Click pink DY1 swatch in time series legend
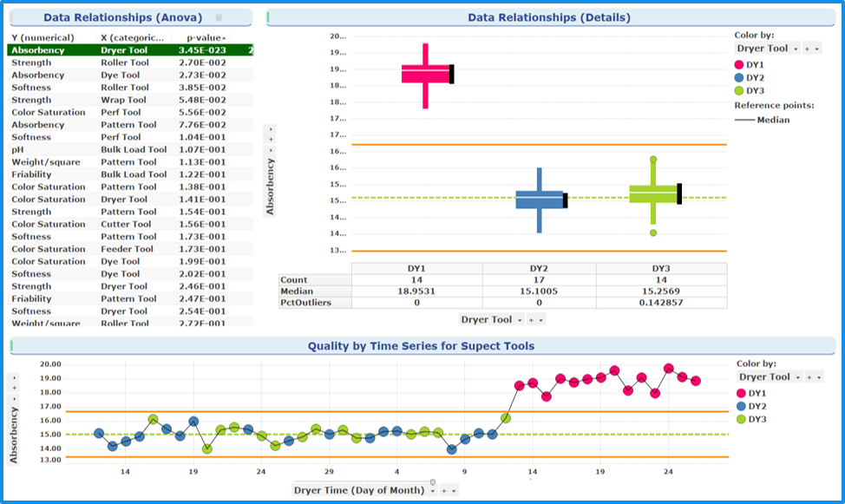 point(741,394)
